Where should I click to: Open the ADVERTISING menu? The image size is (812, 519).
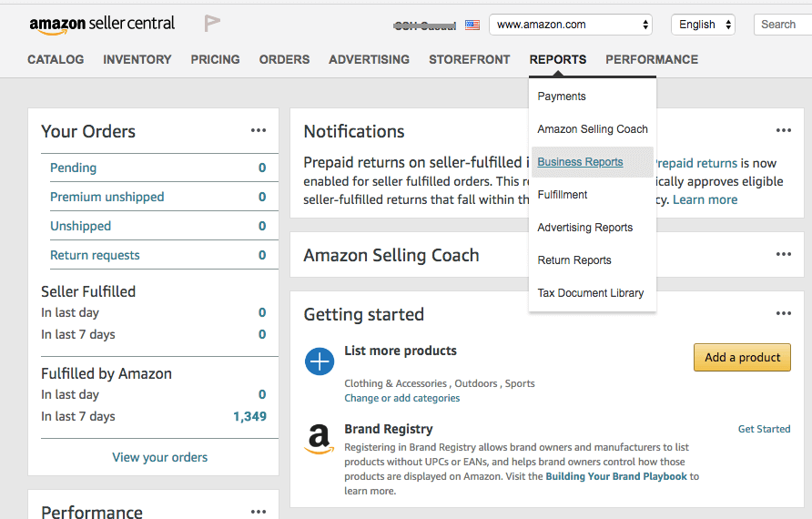pyautogui.click(x=370, y=59)
